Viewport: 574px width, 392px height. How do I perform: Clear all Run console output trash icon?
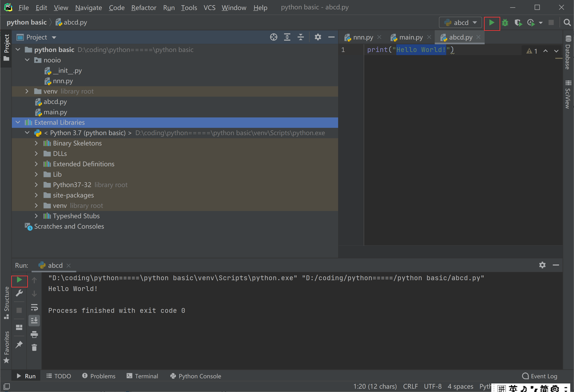(x=34, y=348)
